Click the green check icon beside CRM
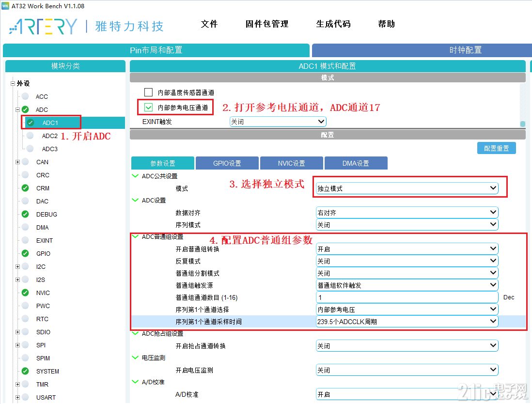This screenshot has width=532, height=404. pyautogui.click(x=25, y=188)
